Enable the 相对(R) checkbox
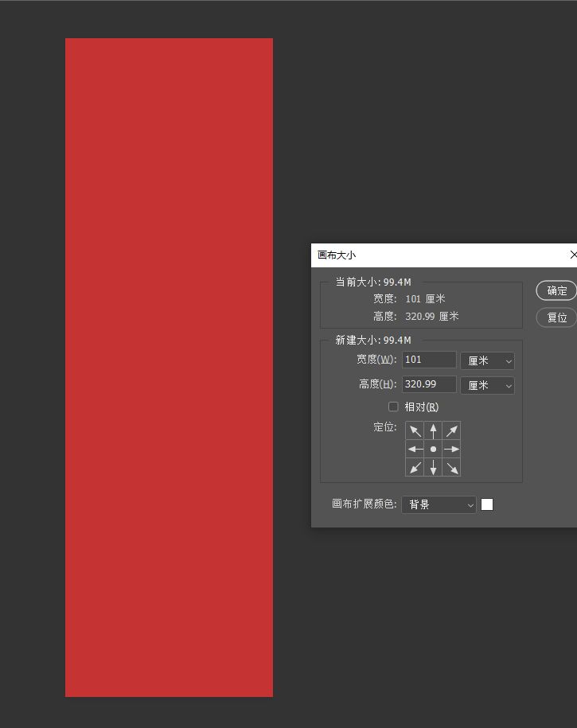The image size is (577, 728). [393, 407]
